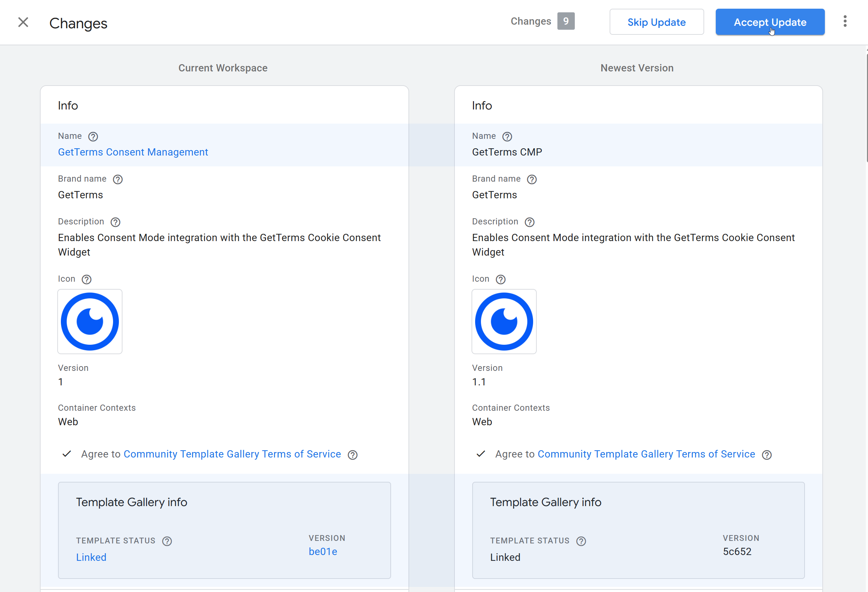Open Community Template Gallery Terms link in Newest Version
Screen dimensions: 868x592
646,454
